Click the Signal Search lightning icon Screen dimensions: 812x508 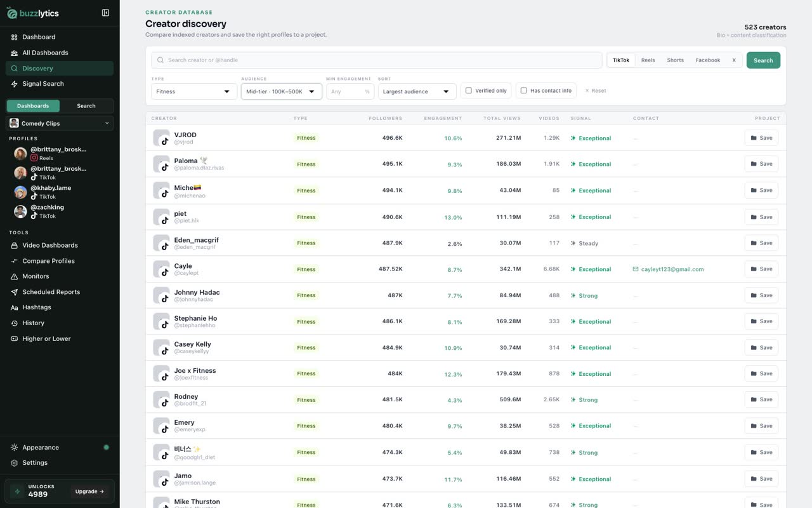pos(14,84)
